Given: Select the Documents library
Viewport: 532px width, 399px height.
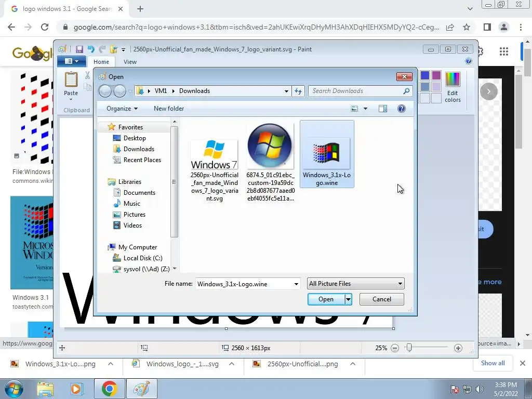Looking at the screenshot, I should (139, 193).
